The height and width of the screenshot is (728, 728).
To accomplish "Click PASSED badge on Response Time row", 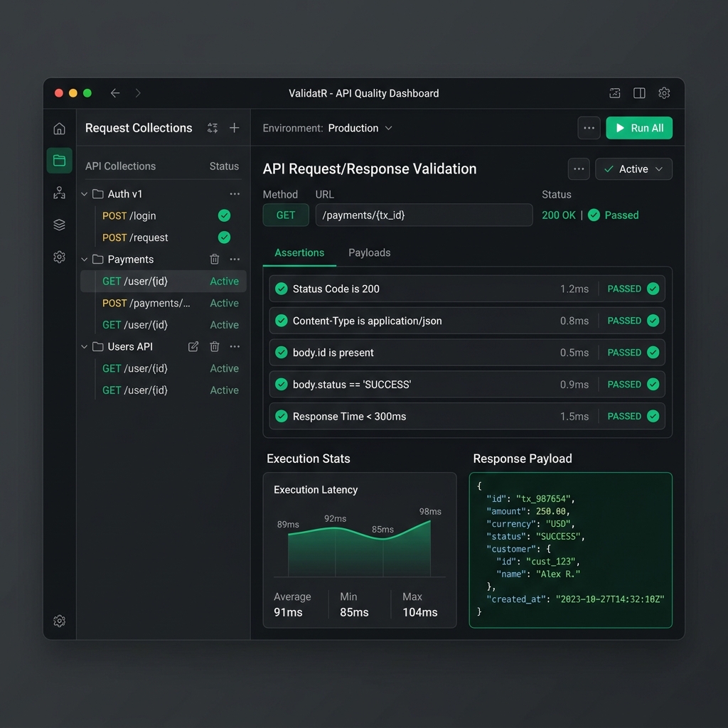I will [x=633, y=417].
